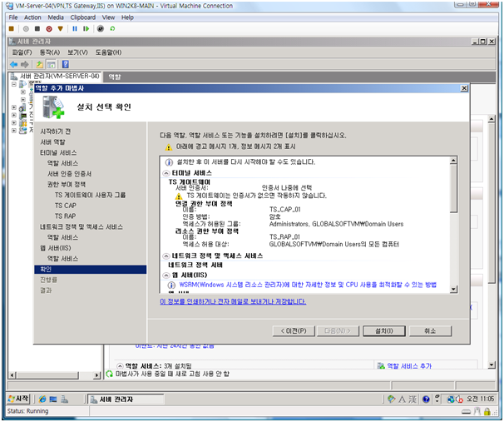This screenshot has height=422, width=504.
Task: Take a VM snapshot
Action: (x=101, y=29)
